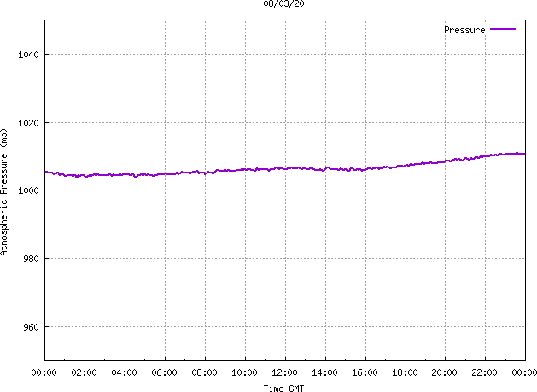Click the 18:00 x-axis label
The height and width of the screenshot is (392, 537).
[x=405, y=372]
